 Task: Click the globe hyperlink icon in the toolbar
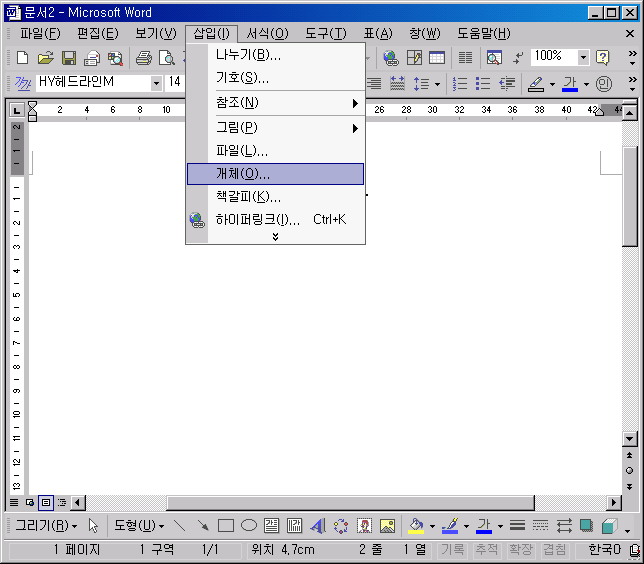pos(391,58)
